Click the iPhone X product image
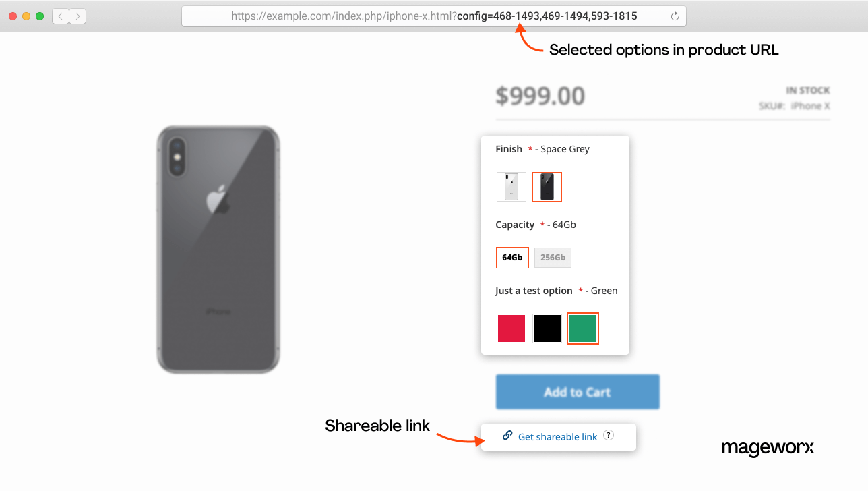This screenshot has width=868, height=491. (x=218, y=250)
